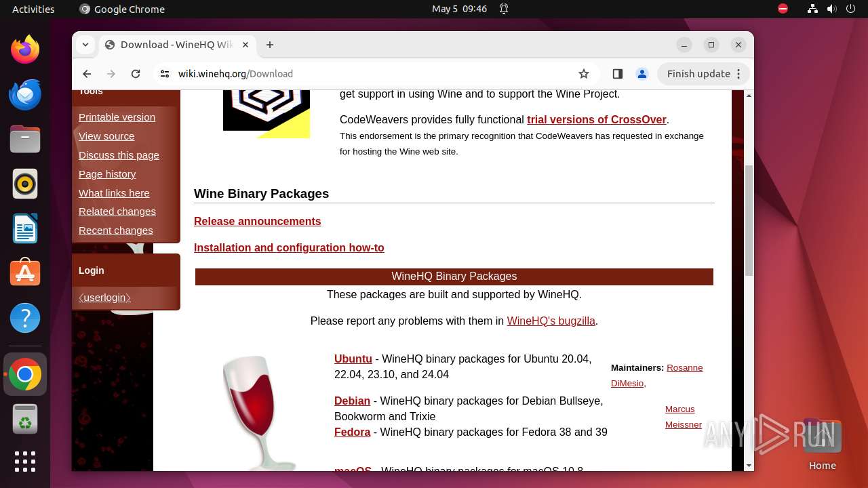Show applications grid in dock
The image size is (868, 488).
25,462
